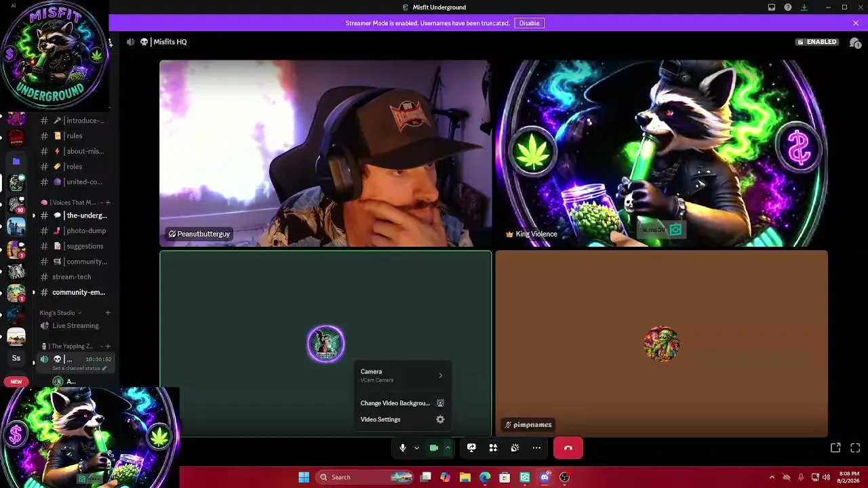This screenshot has width=868, height=488.
Task: Open community-em channel
Action: click(75, 292)
